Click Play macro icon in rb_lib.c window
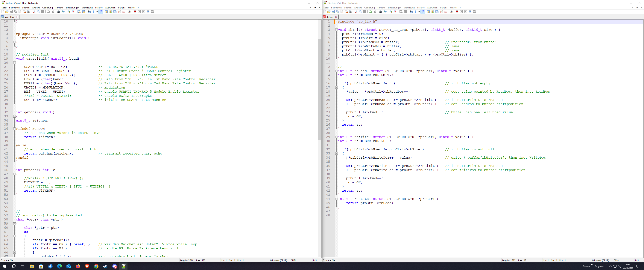This screenshot has height=270, width=644. [x=466, y=12]
